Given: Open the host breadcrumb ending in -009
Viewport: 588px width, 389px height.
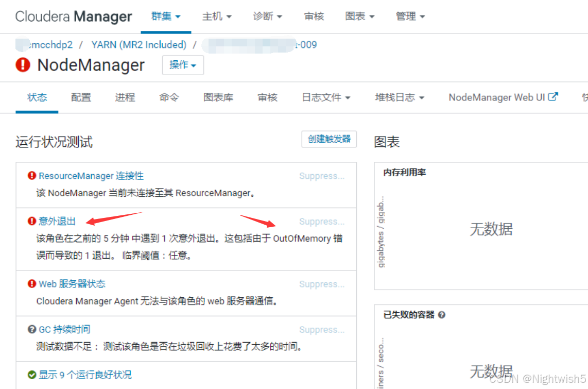Looking at the screenshot, I should click(x=260, y=45).
